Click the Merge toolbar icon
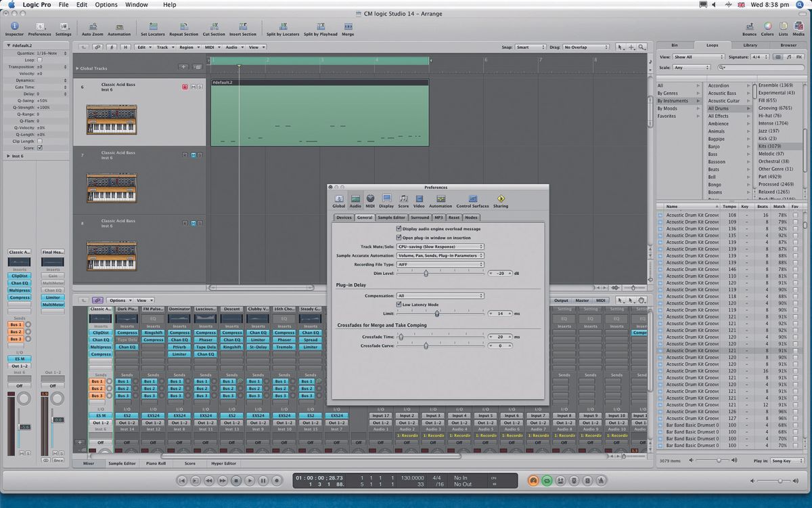Screen dimensions: 812x508 click(348, 27)
